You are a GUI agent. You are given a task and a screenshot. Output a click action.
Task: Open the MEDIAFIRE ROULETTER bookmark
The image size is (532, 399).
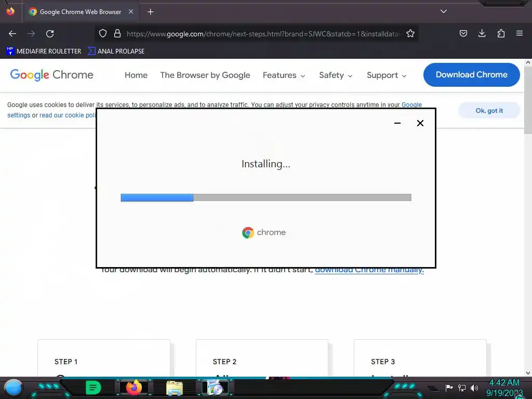[44, 51]
